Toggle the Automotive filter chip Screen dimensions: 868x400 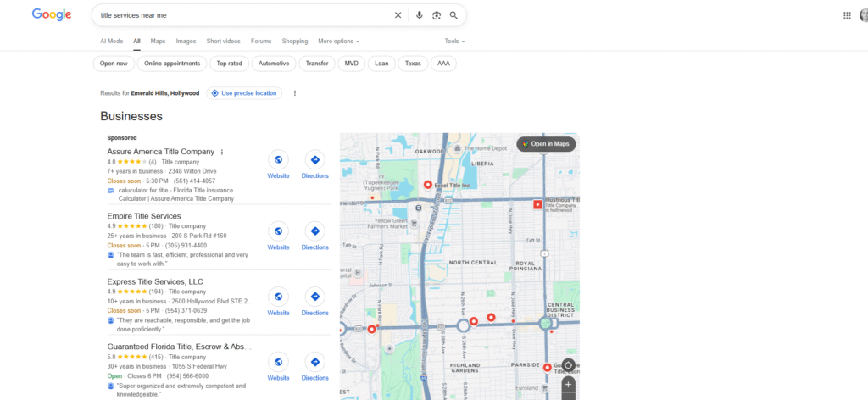pyautogui.click(x=274, y=64)
